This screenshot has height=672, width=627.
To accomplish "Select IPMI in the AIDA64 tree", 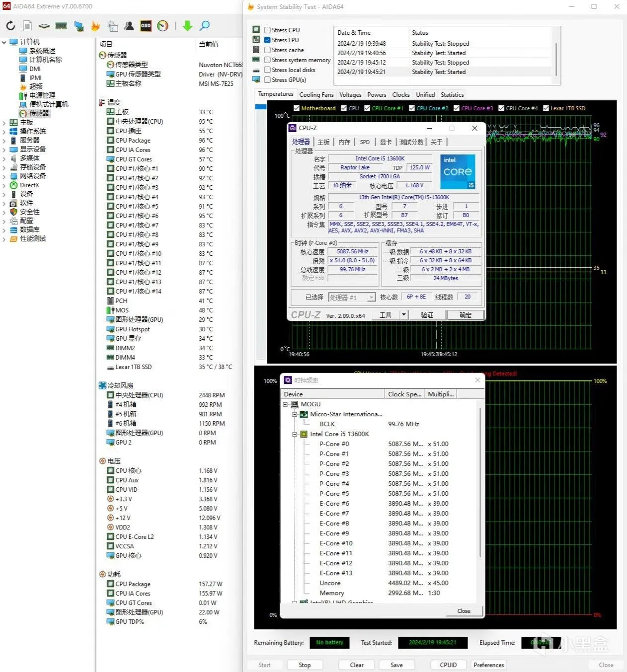I will [x=35, y=77].
